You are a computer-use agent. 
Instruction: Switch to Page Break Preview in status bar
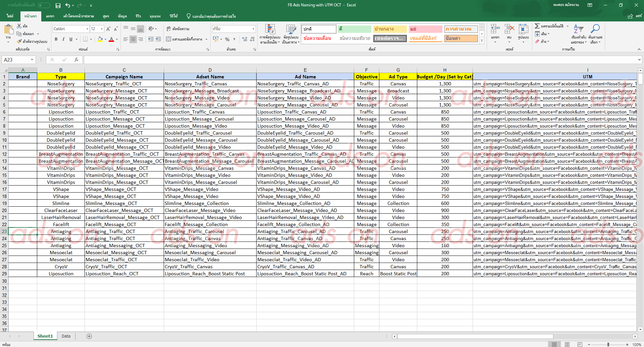(x=580, y=344)
